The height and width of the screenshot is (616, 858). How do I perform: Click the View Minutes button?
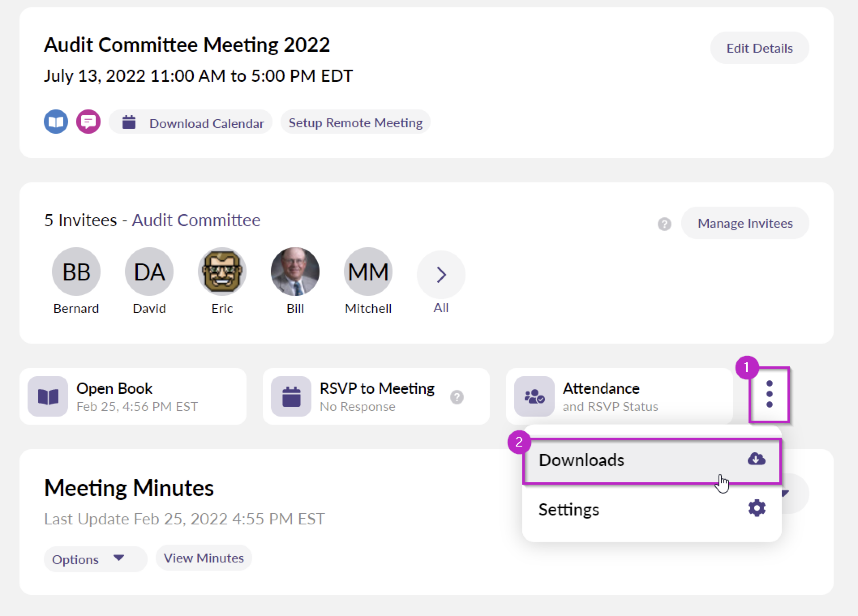pyautogui.click(x=204, y=558)
